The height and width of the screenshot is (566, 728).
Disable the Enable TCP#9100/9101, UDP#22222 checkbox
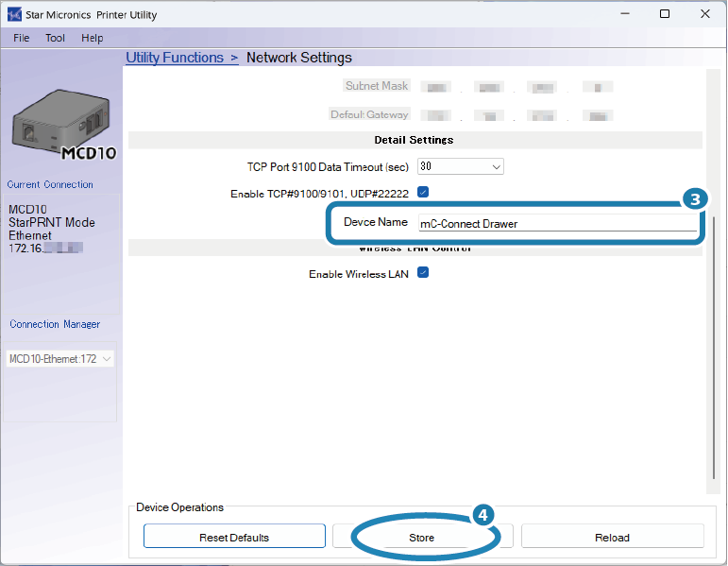[x=424, y=193]
